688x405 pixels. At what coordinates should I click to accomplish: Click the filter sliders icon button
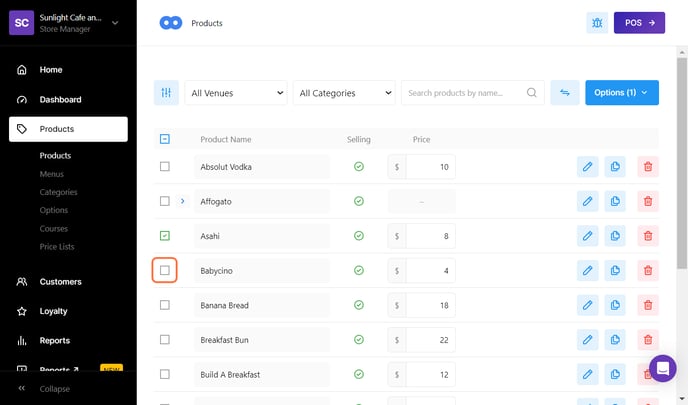[166, 93]
